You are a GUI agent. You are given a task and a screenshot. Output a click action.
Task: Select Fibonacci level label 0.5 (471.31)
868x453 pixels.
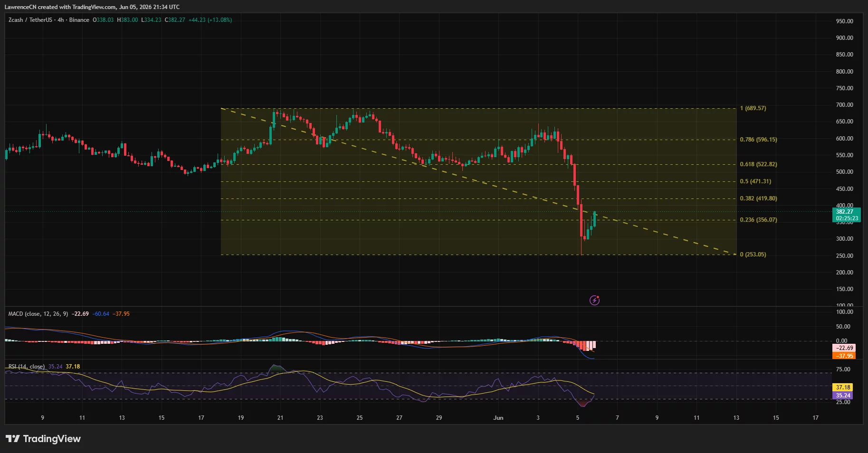click(x=755, y=181)
